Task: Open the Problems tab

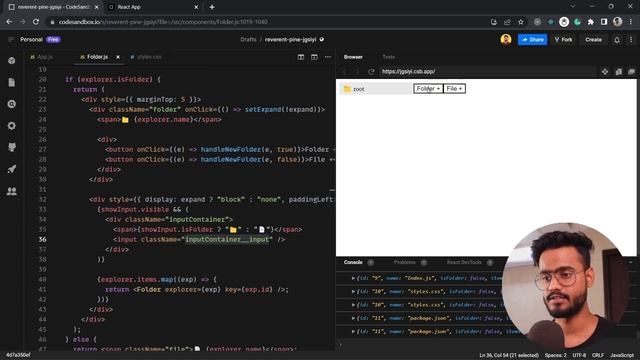Action: tap(404, 262)
